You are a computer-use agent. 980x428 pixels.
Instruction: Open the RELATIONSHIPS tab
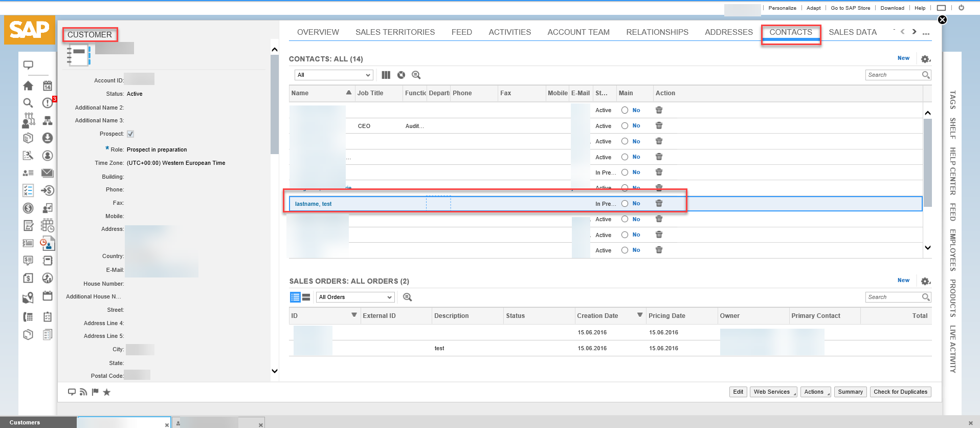(x=657, y=32)
